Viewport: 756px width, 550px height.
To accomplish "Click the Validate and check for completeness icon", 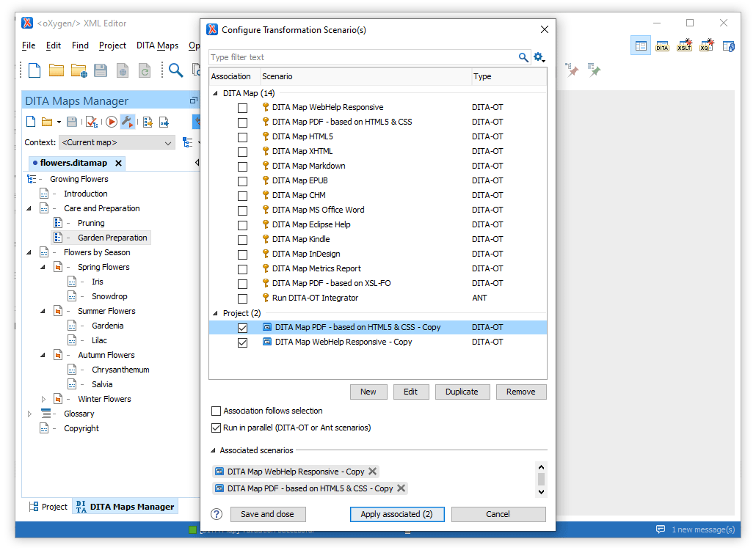I will [x=92, y=122].
